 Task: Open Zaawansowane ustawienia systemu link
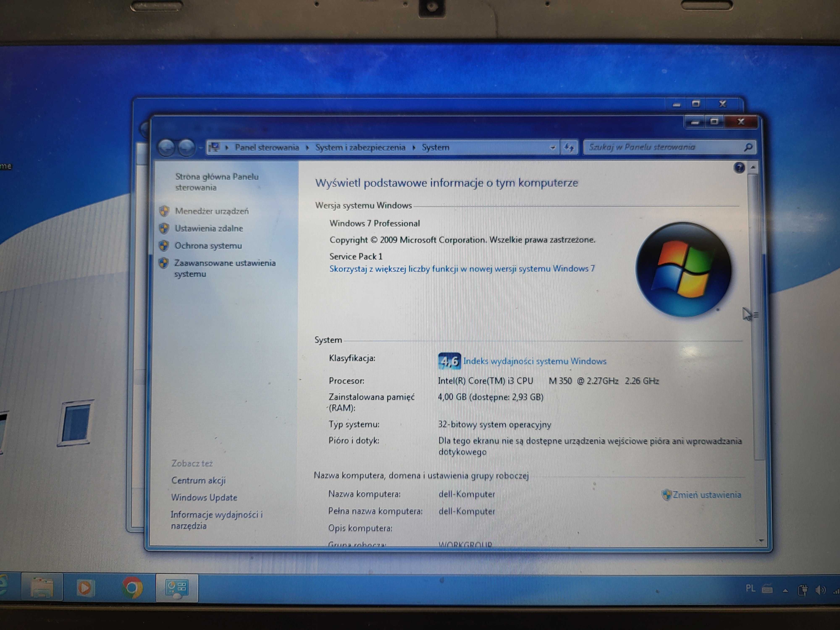click(x=225, y=268)
